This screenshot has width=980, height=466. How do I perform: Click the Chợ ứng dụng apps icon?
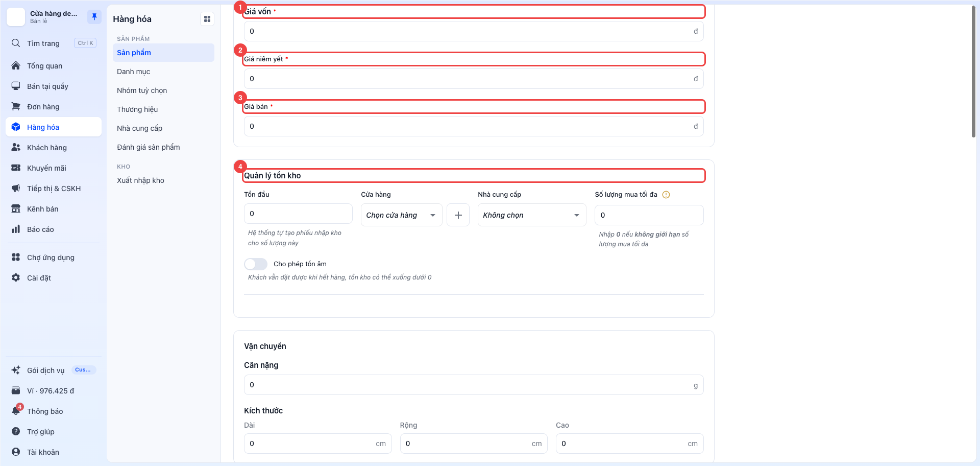coord(16,257)
